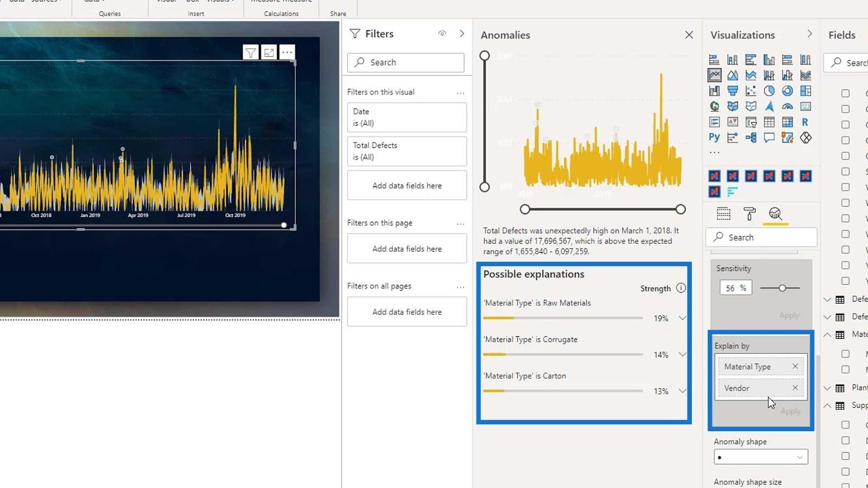
Task: Open Get more visuals ellipsis
Action: (714, 153)
